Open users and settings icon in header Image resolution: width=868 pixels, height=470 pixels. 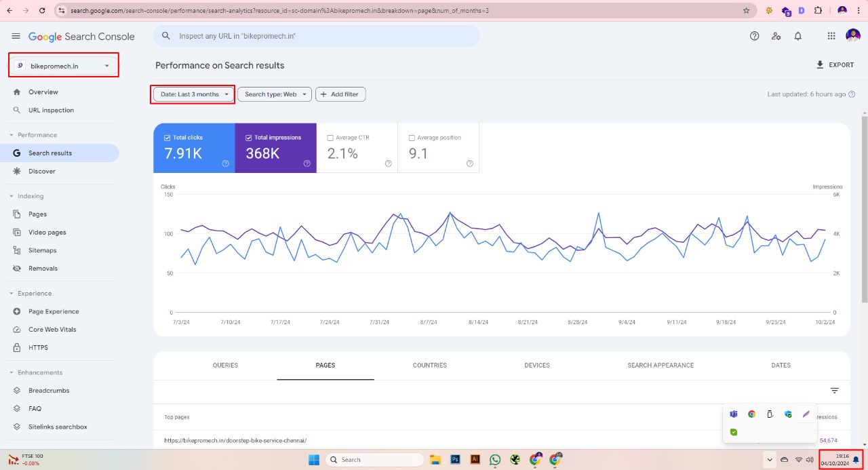coord(776,36)
